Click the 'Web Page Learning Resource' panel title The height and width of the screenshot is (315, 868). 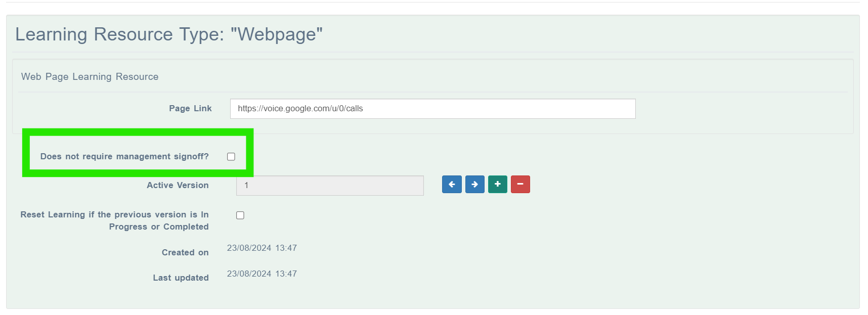point(90,76)
